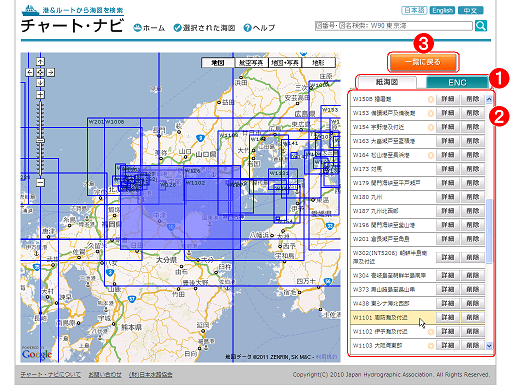Click 削除 for chart W187
Screen dimensions: 512x386
click(473, 211)
